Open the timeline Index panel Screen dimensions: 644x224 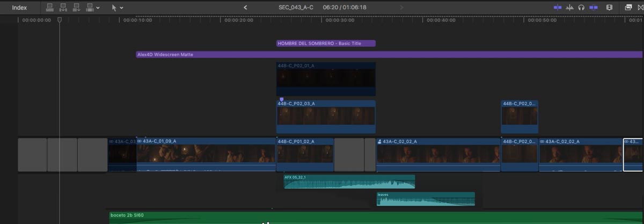(19, 8)
